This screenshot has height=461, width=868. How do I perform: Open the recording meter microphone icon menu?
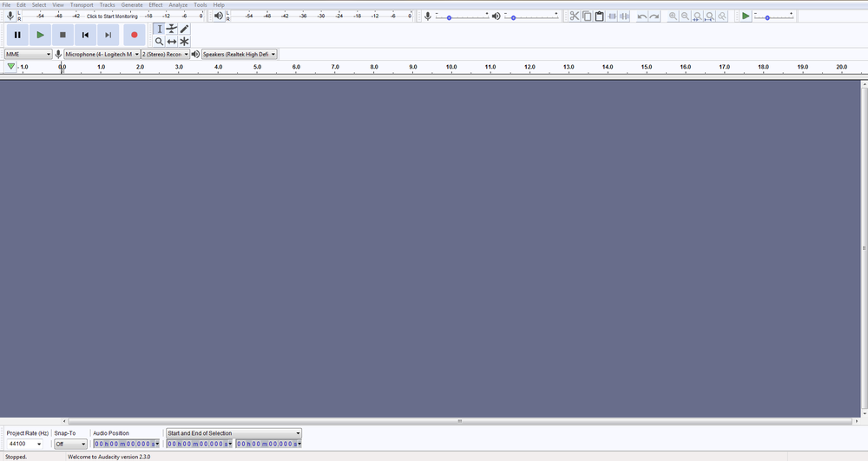(10, 16)
